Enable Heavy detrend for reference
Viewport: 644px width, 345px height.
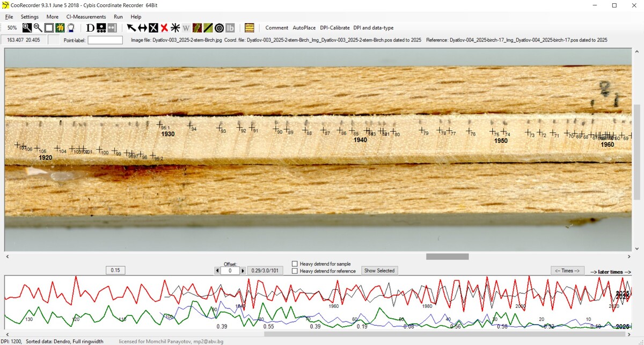(295, 271)
